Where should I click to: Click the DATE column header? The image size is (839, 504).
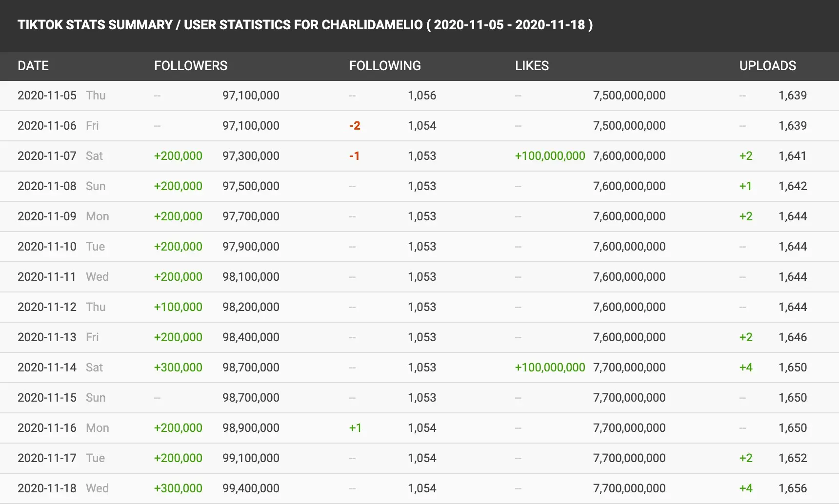pyautogui.click(x=33, y=66)
